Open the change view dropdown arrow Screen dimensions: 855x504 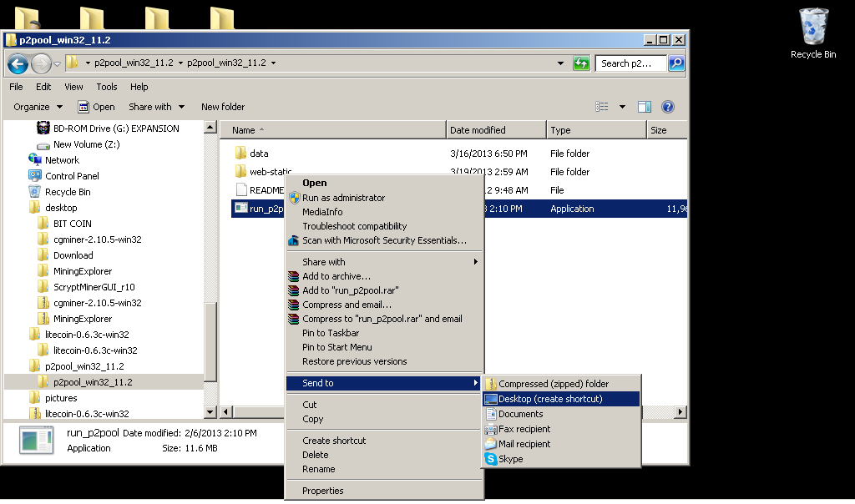(622, 107)
